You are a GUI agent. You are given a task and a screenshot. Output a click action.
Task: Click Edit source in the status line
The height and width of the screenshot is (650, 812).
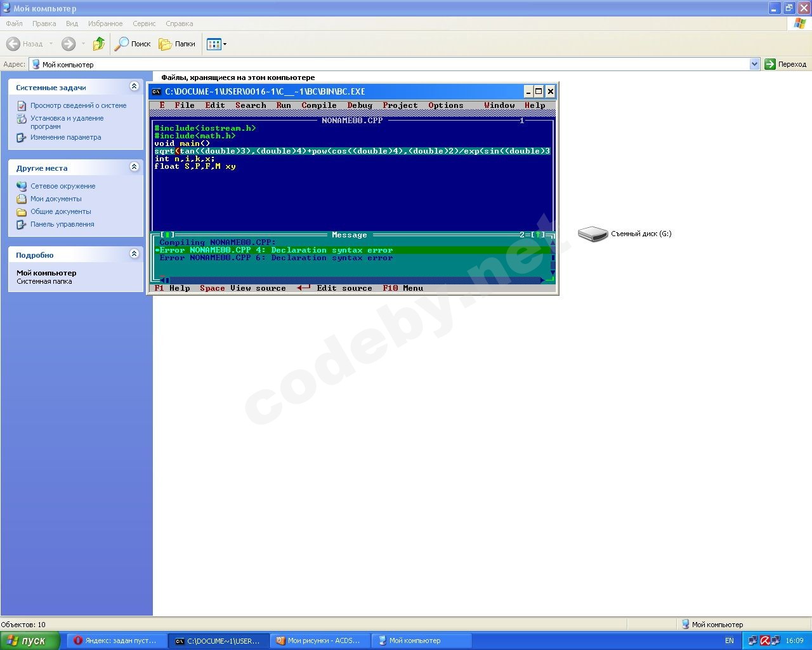(334, 288)
